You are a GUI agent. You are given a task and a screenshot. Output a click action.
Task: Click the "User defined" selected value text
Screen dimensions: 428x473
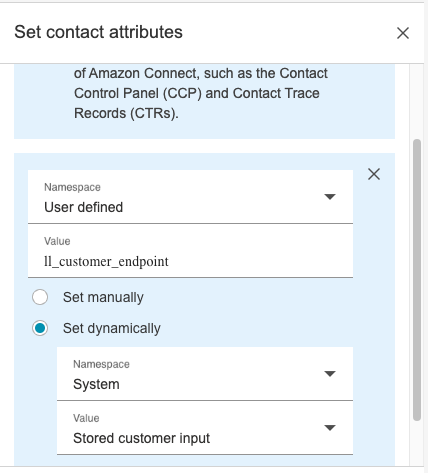pyautogui.click(x=84, y=207)
